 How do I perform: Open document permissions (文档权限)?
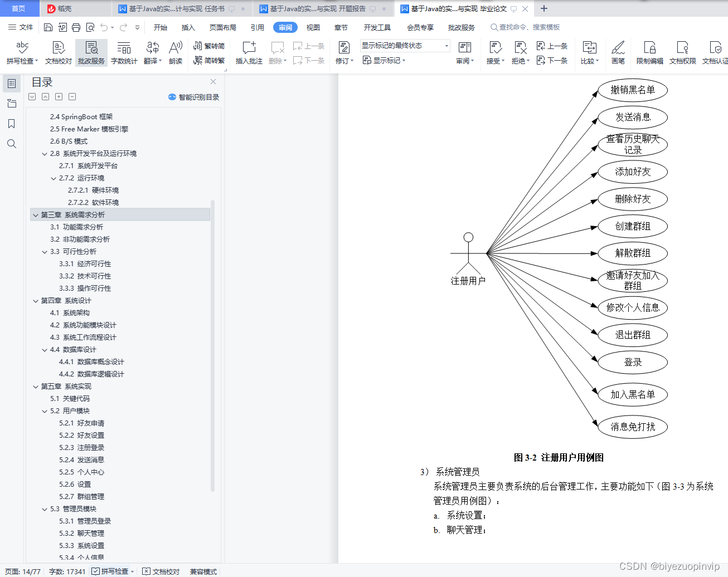pos(682,53)
